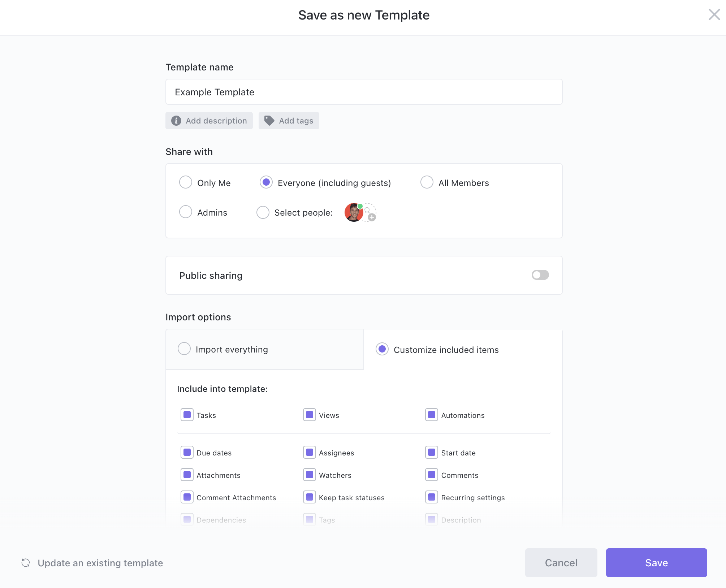Select the Only Me radio option

pos(186,182)
